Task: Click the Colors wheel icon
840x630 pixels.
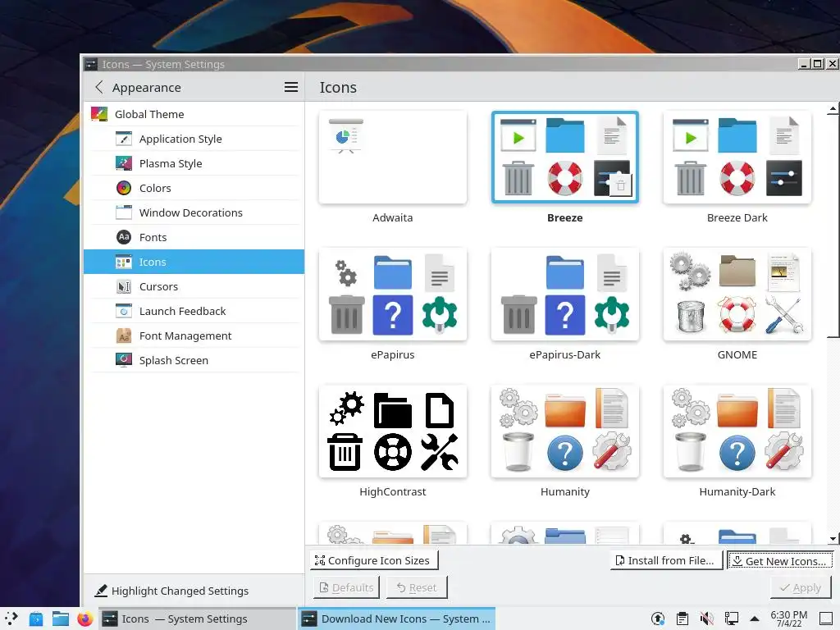Action: [x=124, y=188]
